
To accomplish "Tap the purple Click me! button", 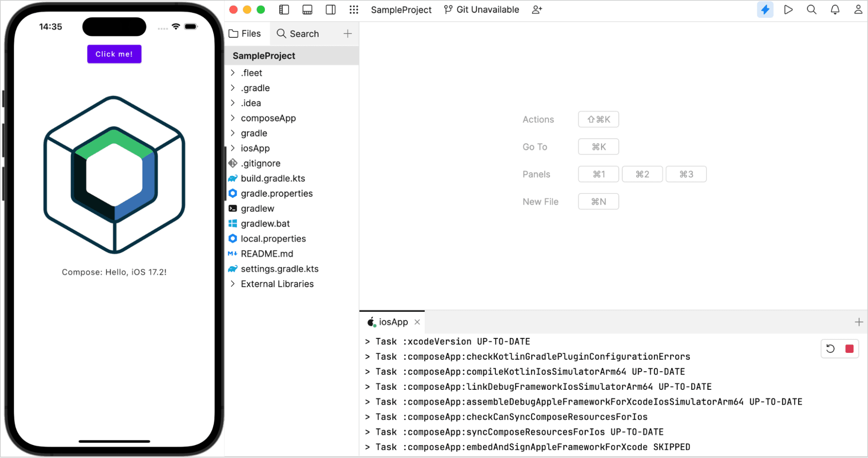I will coord(114,54).
